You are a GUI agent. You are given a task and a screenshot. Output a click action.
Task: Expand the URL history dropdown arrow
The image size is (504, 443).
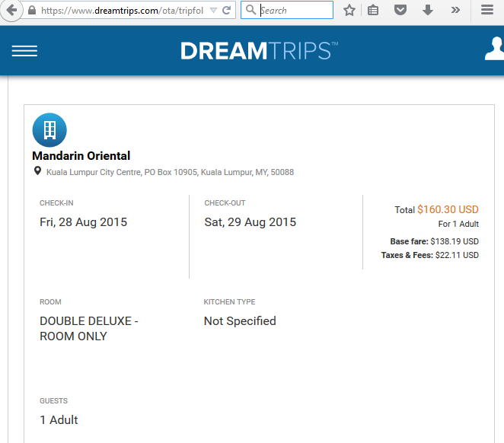point(213,11)
